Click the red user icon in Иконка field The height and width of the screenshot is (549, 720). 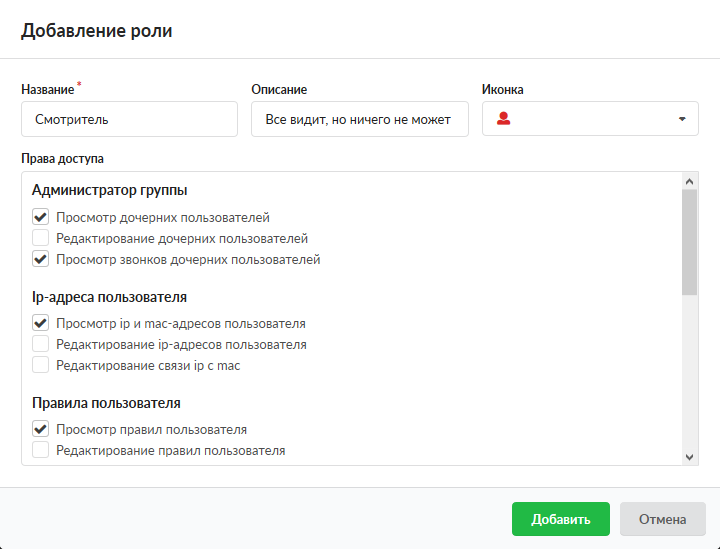pyautogui.click(x=504, y=119)
